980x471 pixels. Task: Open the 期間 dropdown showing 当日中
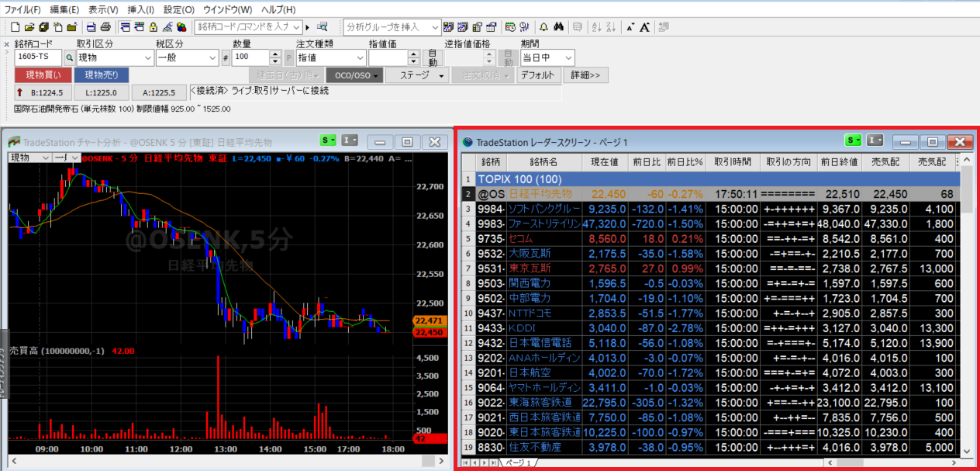tap(547, 57)
